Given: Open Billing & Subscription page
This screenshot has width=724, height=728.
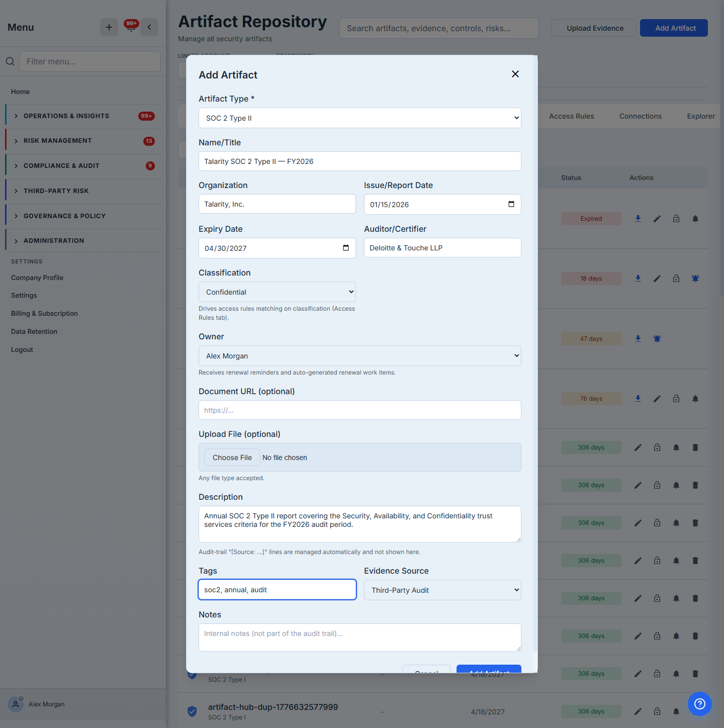Looking at the screenshot, I should [44, 313].
